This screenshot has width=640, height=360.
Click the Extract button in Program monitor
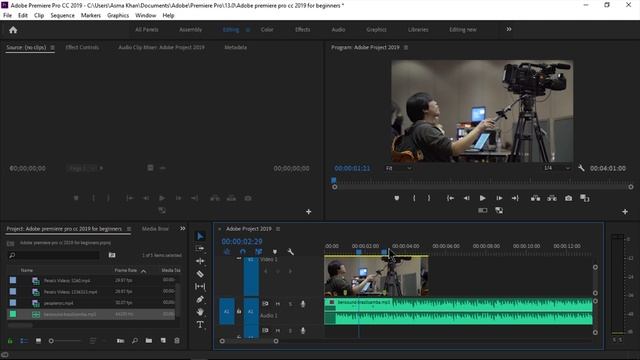tap(552, 198)
